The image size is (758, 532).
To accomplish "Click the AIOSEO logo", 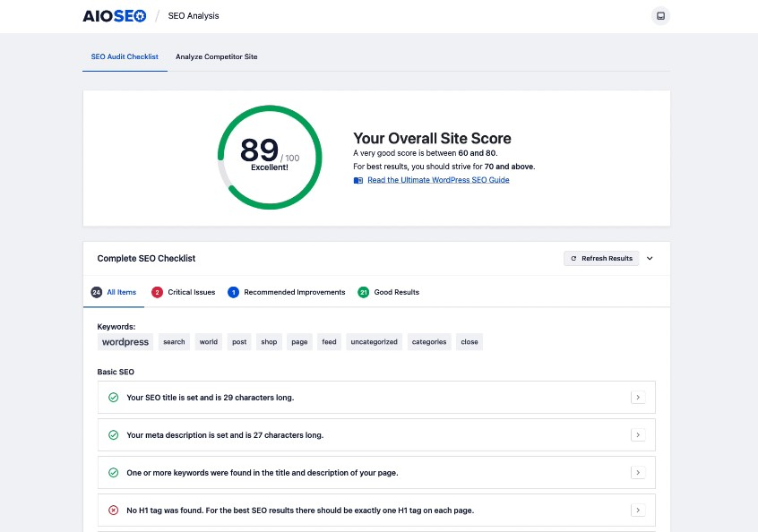I will 115,15.
